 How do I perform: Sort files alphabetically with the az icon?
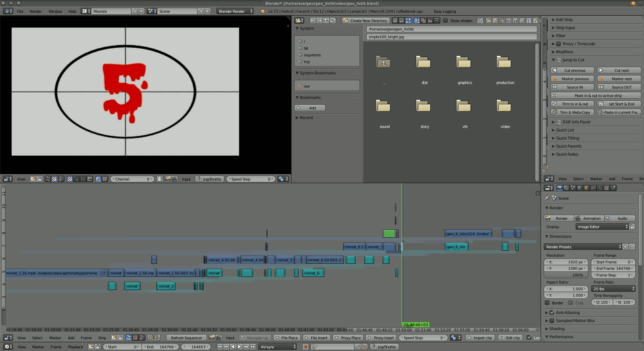click(x=417, y=20)
